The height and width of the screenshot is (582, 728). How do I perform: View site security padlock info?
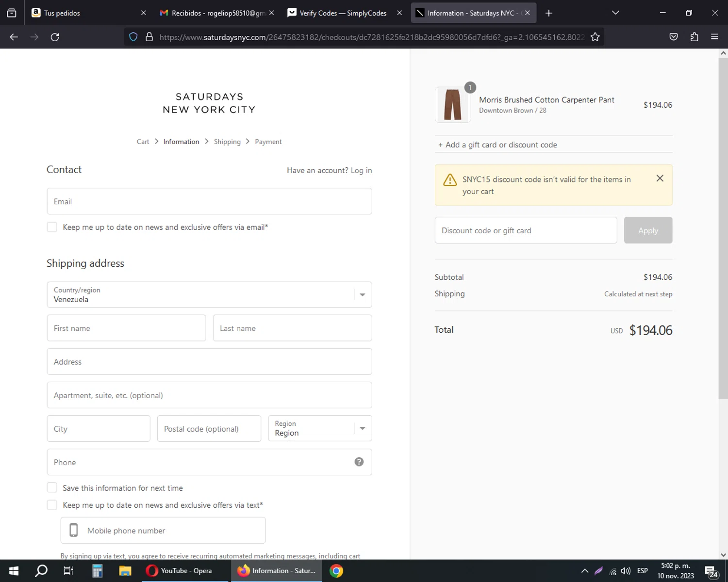pyautogui.click(x=149, y=37)
